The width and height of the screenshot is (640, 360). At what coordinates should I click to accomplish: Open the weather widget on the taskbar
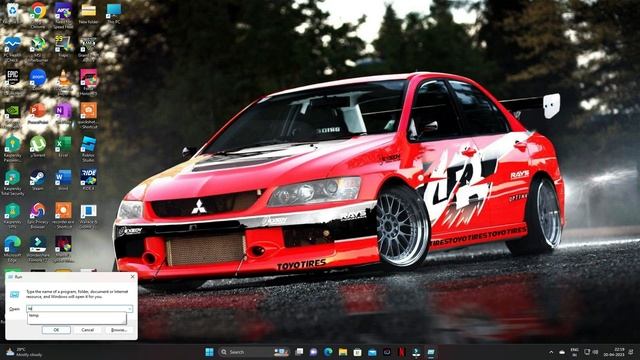tap(24, 352)
